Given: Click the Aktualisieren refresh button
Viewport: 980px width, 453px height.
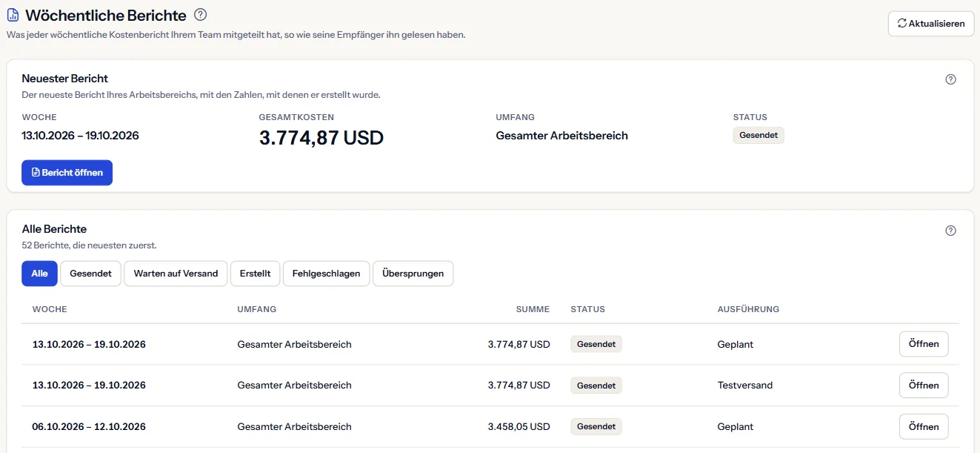Looking at the screenshot, I should coord(931,24).
